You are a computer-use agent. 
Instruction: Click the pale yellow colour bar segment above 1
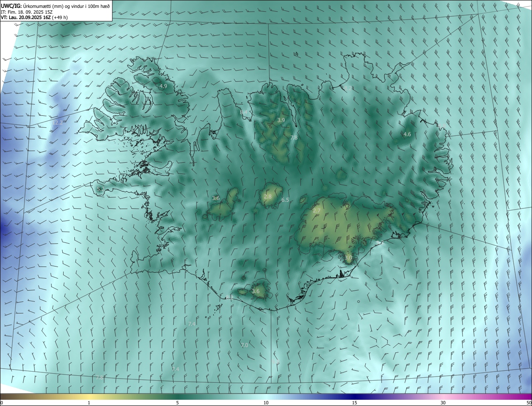(x=89, y=396)
